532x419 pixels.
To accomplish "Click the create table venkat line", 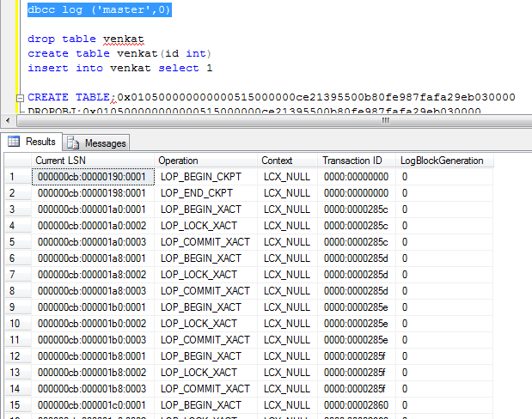I will click(x=119, y=53).
